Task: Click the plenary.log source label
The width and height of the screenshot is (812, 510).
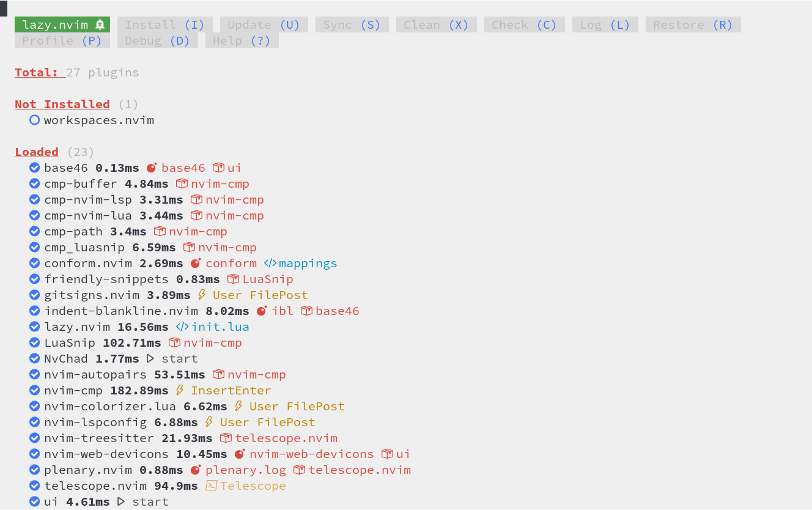Action: point(246,470)
